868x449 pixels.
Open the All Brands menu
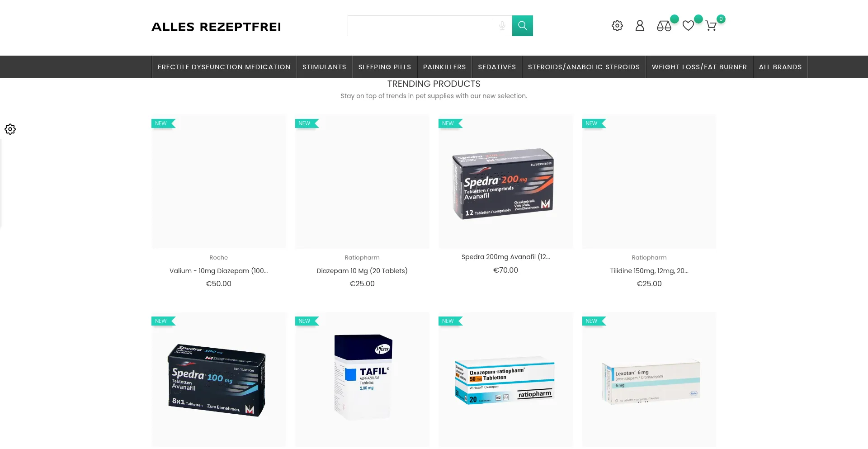[780, 67]
